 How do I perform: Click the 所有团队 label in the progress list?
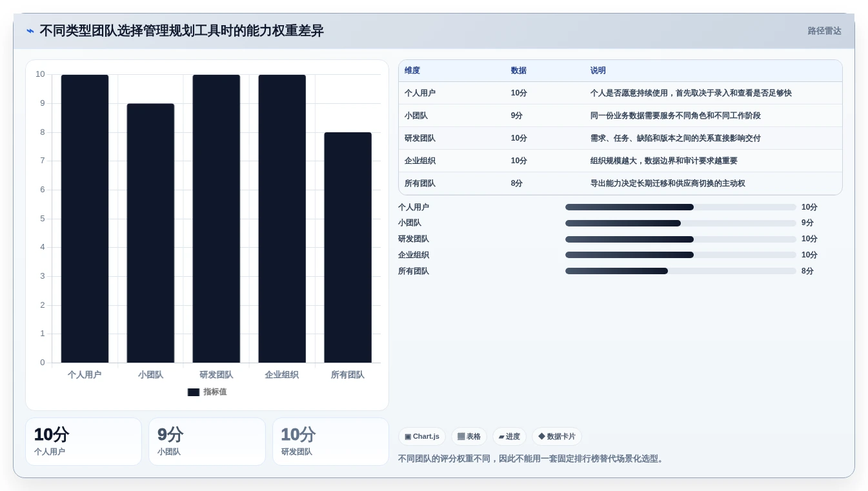(x=414, y=271)
